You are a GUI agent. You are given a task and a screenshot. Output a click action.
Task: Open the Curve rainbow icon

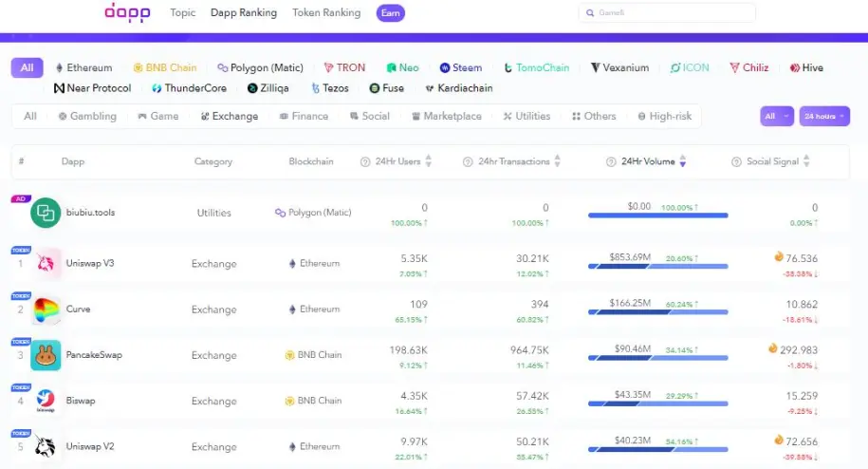click(46, 309)
